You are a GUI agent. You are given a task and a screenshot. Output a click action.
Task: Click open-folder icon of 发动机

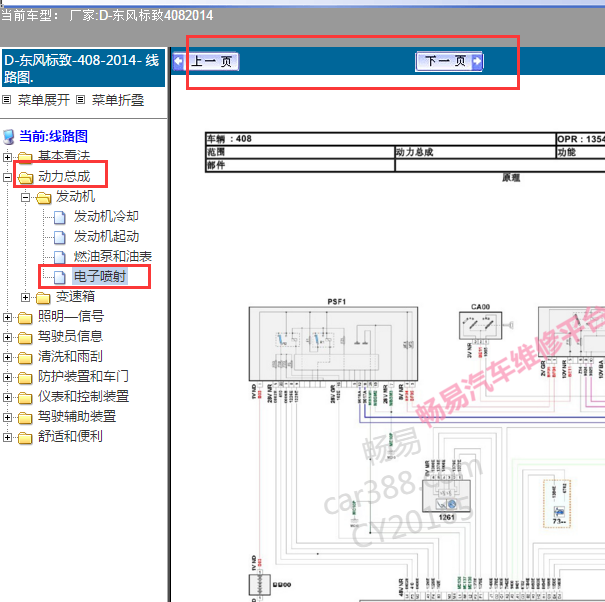point(44,198)
